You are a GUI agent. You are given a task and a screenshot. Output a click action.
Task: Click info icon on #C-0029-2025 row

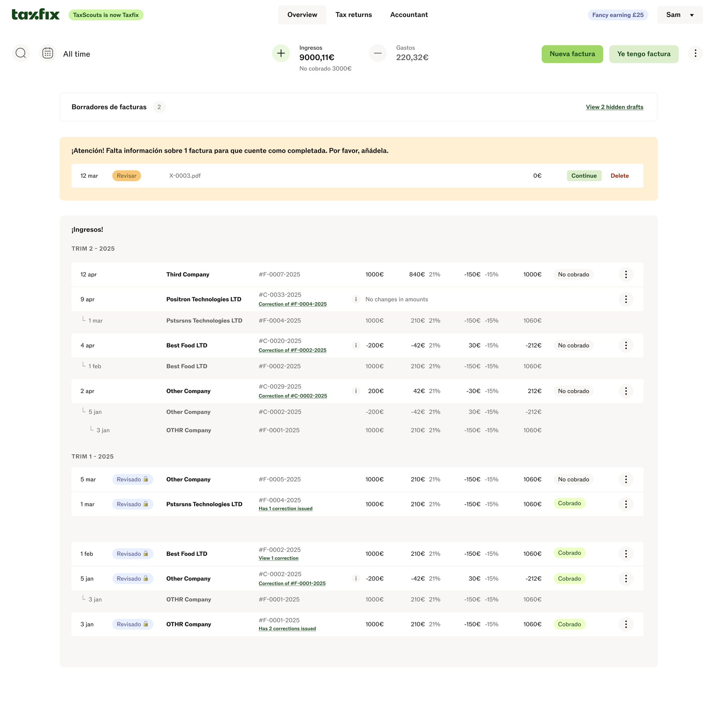pyautogui.click(x=355, y=391)
